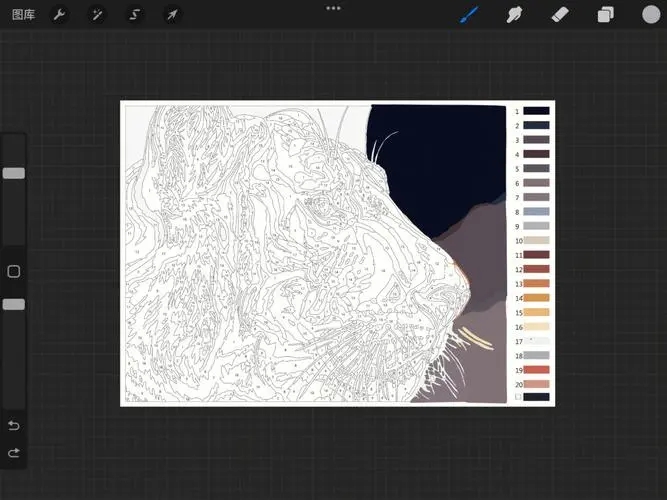Image resolution: width=667 pixels, height=500 pixels.
Task: Select the Eraser tool
Action: [x=560, y=14]
